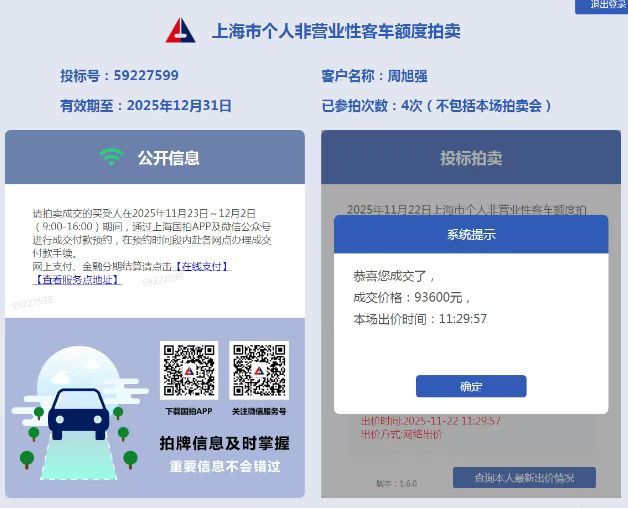Click 查询本人最新出价情况 button
The width and height of the screenshot is (628, 508).
click(524, 478)
